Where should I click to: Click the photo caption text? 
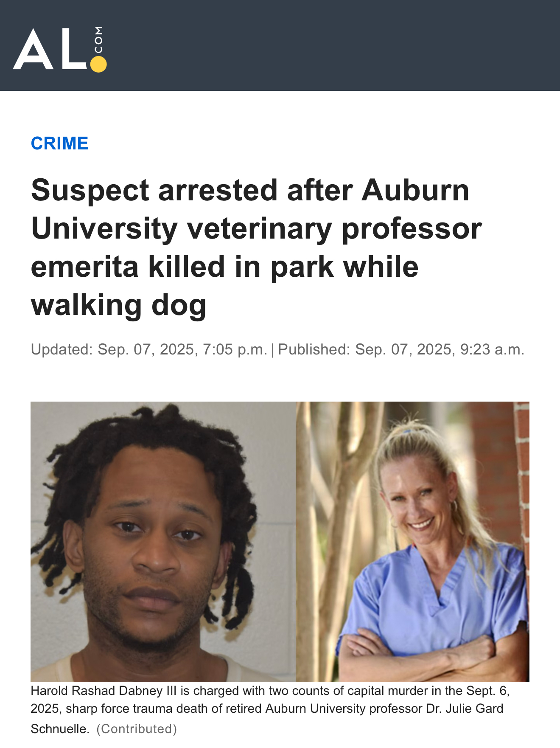tap(270, 710)
